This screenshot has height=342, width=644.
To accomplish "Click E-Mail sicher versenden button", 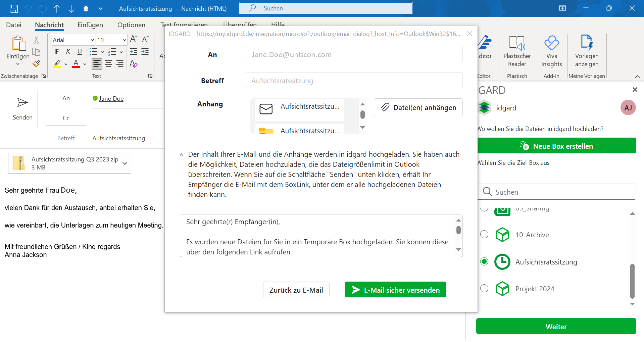I will pyautogui.click(x=395, y=290).
